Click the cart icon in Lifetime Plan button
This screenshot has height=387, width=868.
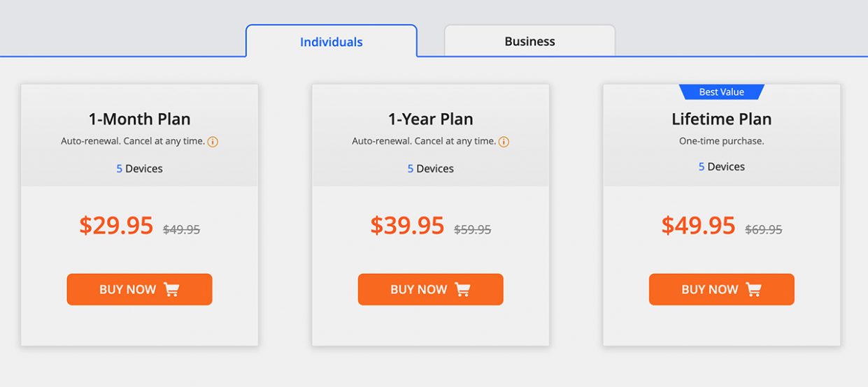[753, 289]
